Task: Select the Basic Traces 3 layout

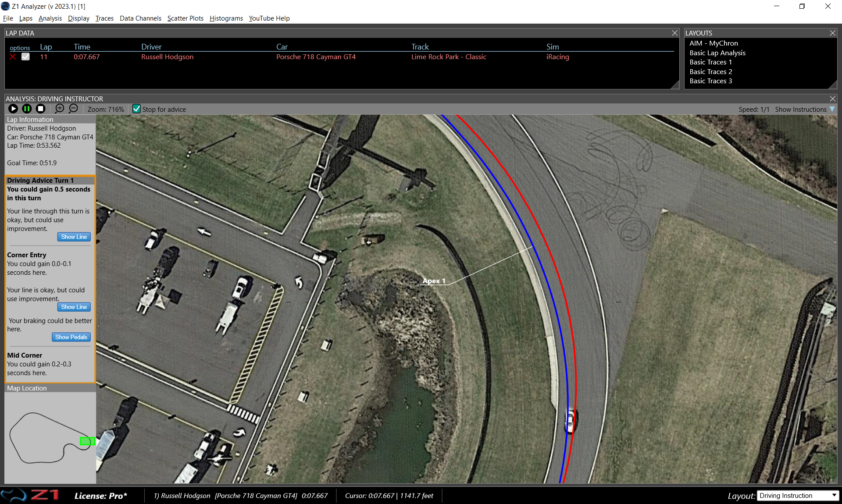Action: [710, 81]
